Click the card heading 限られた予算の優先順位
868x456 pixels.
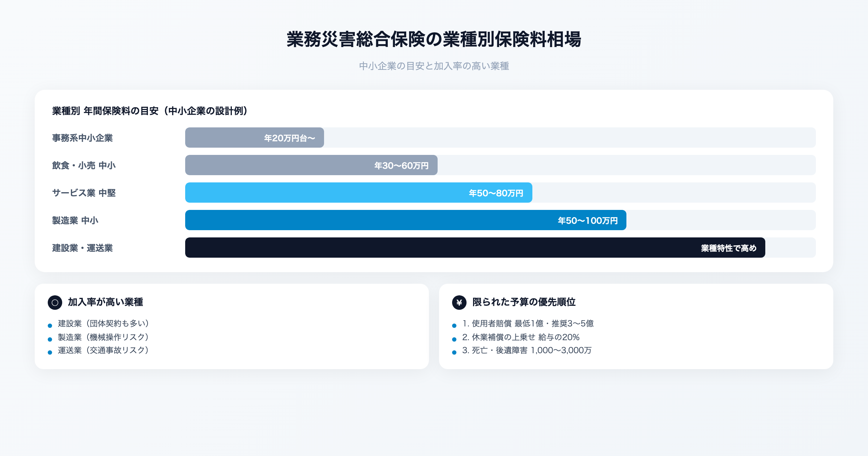pyautogui.click(x=524, y=302)
